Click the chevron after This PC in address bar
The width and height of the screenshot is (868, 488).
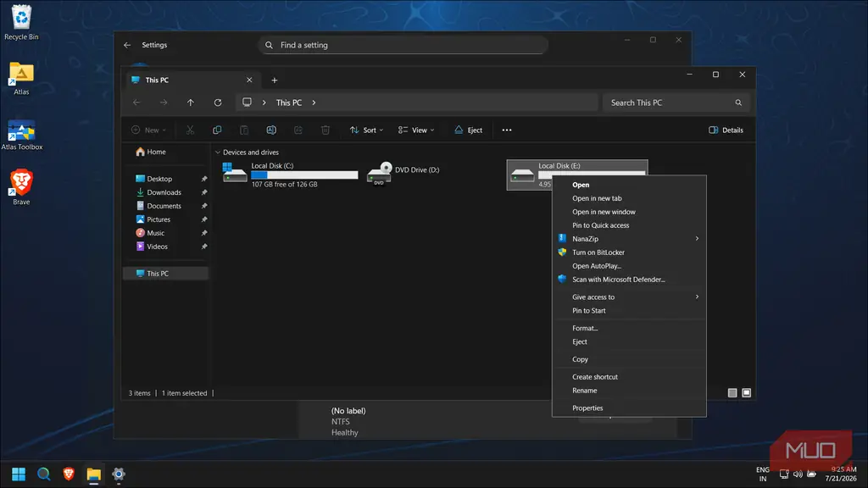(314, 103)
